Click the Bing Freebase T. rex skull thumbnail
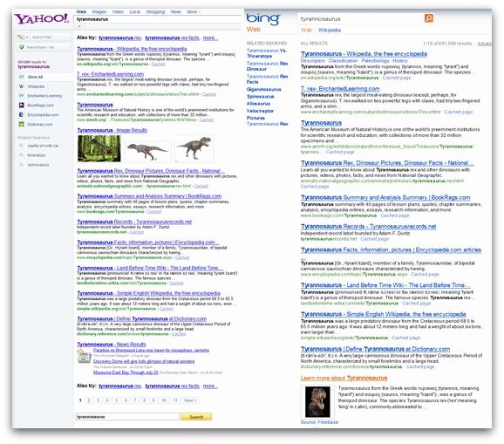The height and width of the screenshot is (444, 504). click(x=317, y=402)
